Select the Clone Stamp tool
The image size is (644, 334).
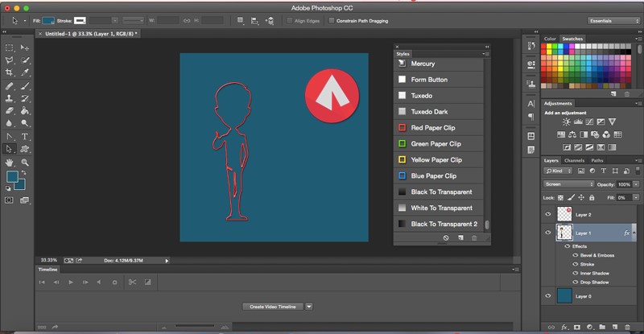click(x=9, y=98)
